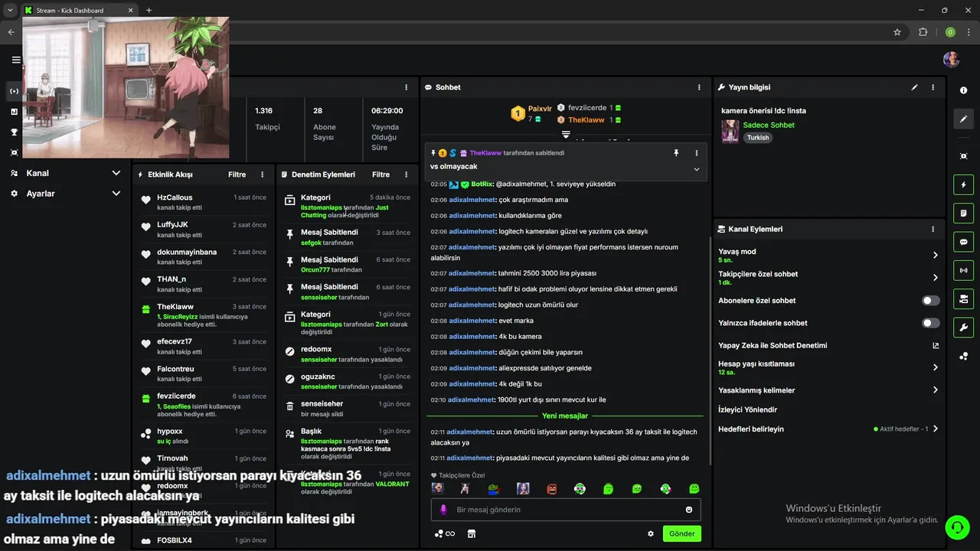
Task: Click the Turkish language tag
Action: [x=758, y=138]
